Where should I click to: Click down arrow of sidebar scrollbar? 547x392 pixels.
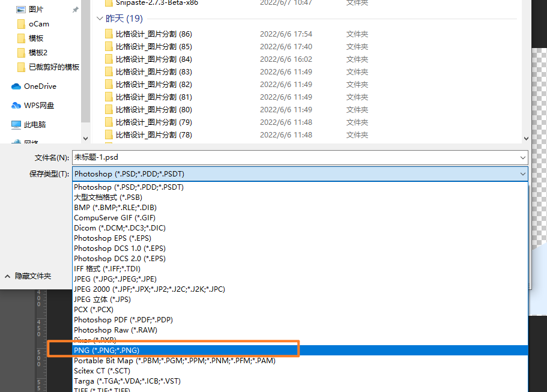pyautogui.click(x=85, y=139)
